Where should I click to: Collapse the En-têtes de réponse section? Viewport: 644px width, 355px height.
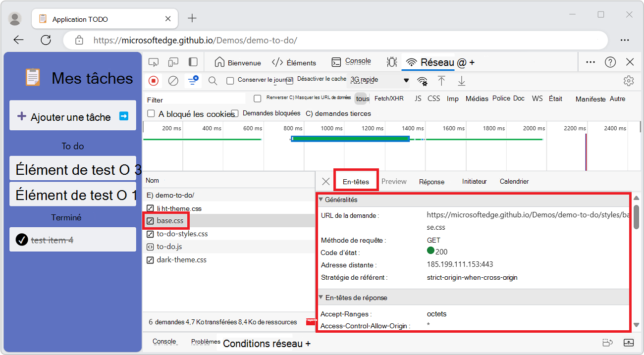pyautogui.click(x=321, y=298)
